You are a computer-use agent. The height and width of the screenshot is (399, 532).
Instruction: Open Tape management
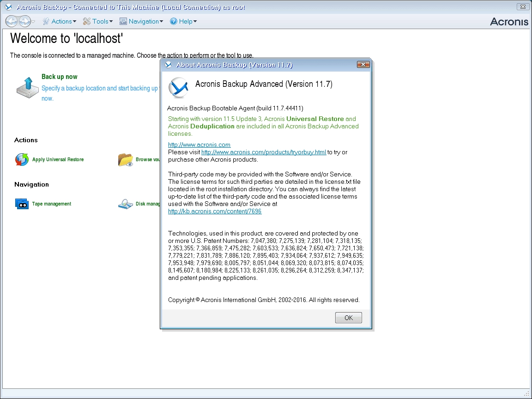[52, 204]
